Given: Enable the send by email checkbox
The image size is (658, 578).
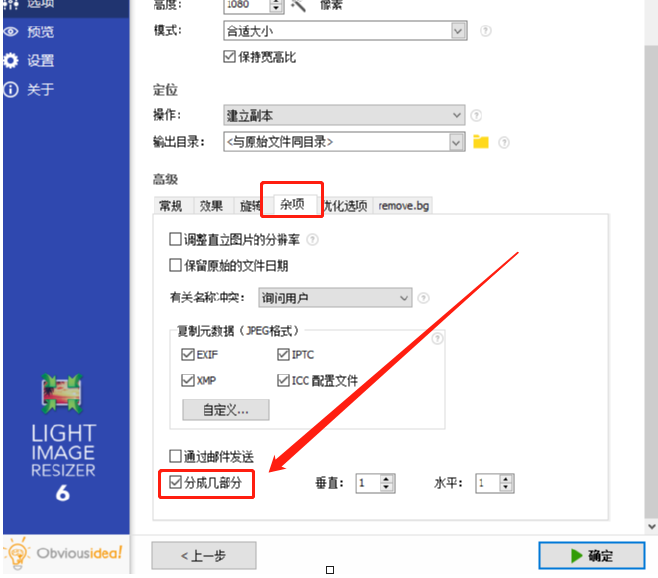Looking at the screenshot, I should point(175,456).
